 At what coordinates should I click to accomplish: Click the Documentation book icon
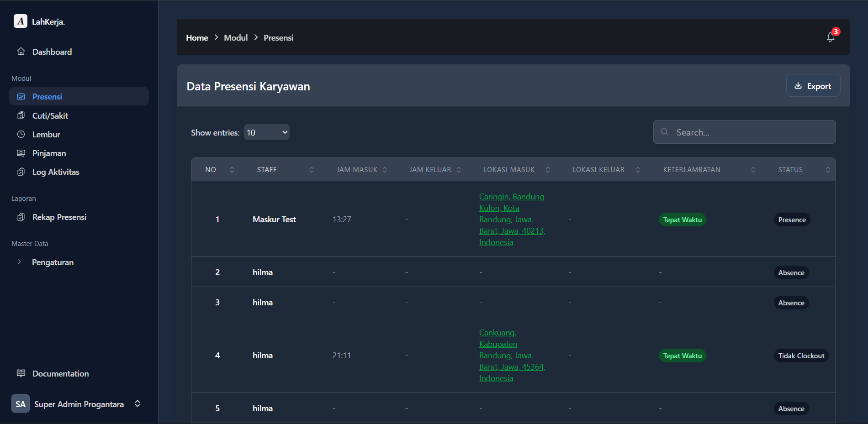click(x=21, y=373)
